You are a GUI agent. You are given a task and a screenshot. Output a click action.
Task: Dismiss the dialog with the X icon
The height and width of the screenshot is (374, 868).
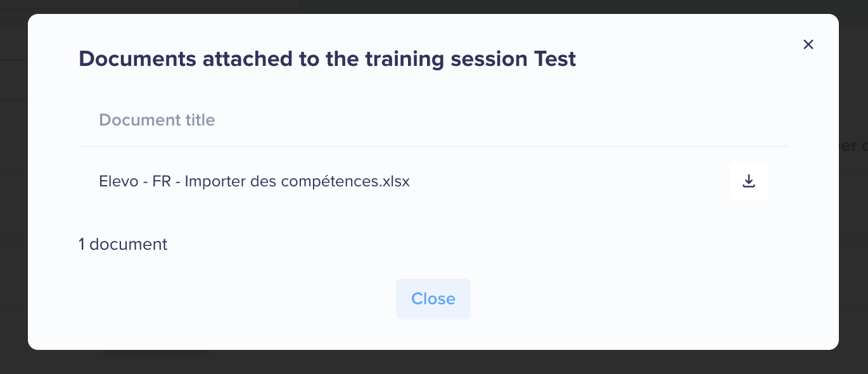808,44
